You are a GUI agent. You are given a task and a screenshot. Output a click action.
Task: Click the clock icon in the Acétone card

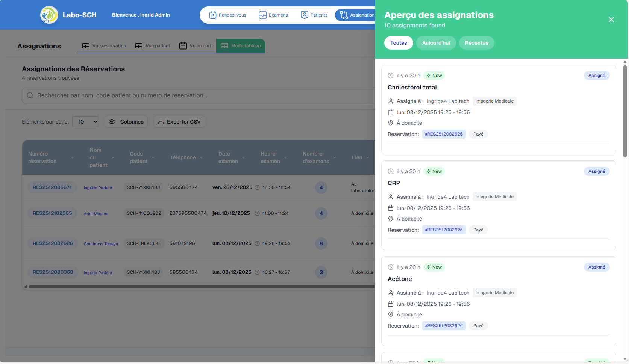(x=390, y=267)
